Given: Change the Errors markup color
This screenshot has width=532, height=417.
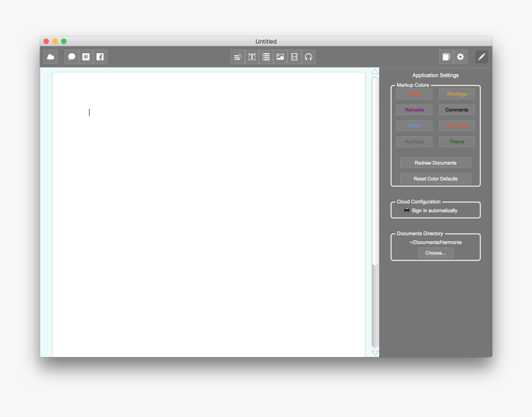Looking at the screenshot, I should (414, 94).
